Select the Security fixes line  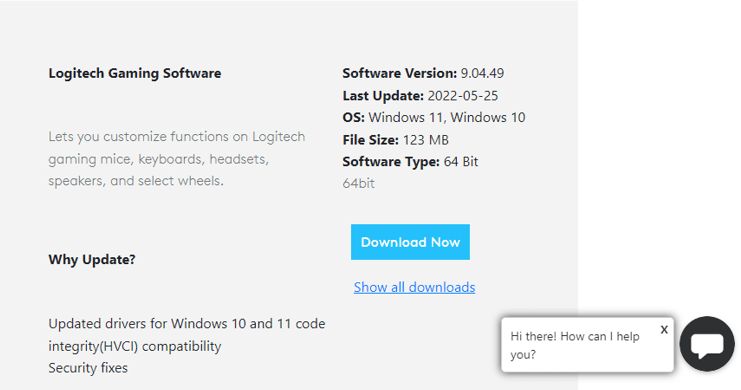click(x=88, y=368)
